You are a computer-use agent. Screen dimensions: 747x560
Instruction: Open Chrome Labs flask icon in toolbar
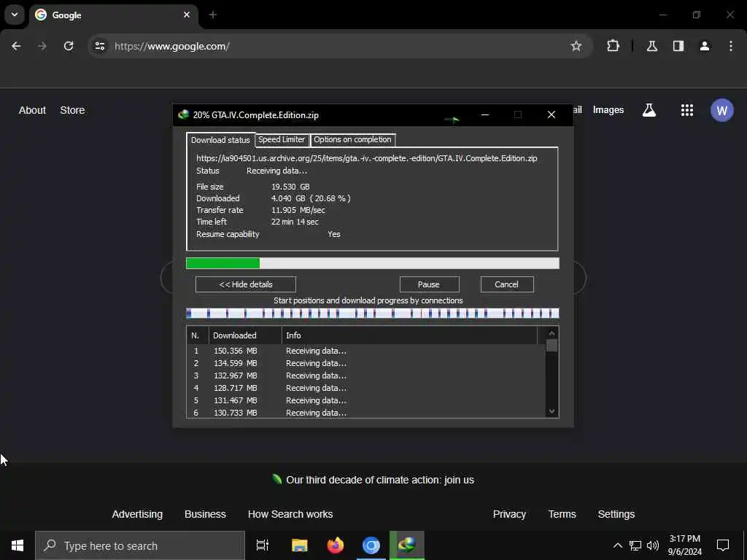click(652, 46)
